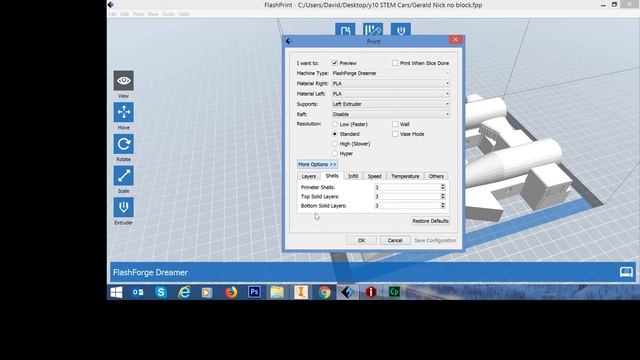Click the red circular taskbar icon
The height and width of the screenshot is (360, 640).
pos(371,292)
